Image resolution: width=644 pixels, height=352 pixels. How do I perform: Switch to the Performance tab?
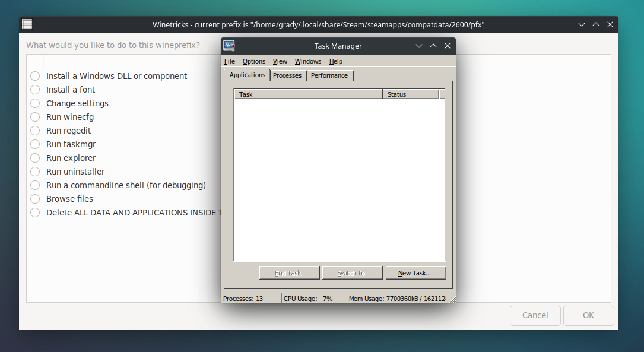(329, 75)
